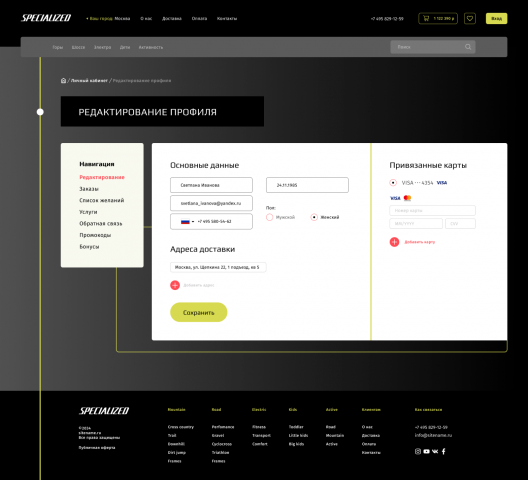
Task: Open Little kids footer link
Action: (298, 435)
